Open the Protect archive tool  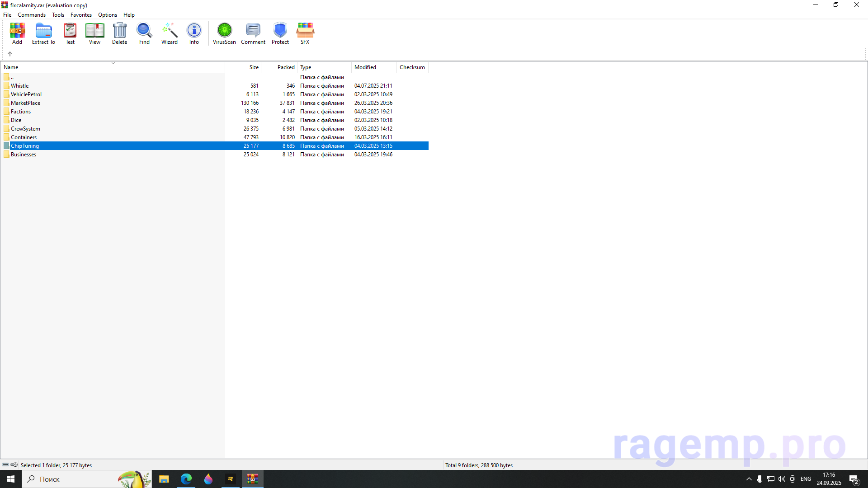pos(280,33)
